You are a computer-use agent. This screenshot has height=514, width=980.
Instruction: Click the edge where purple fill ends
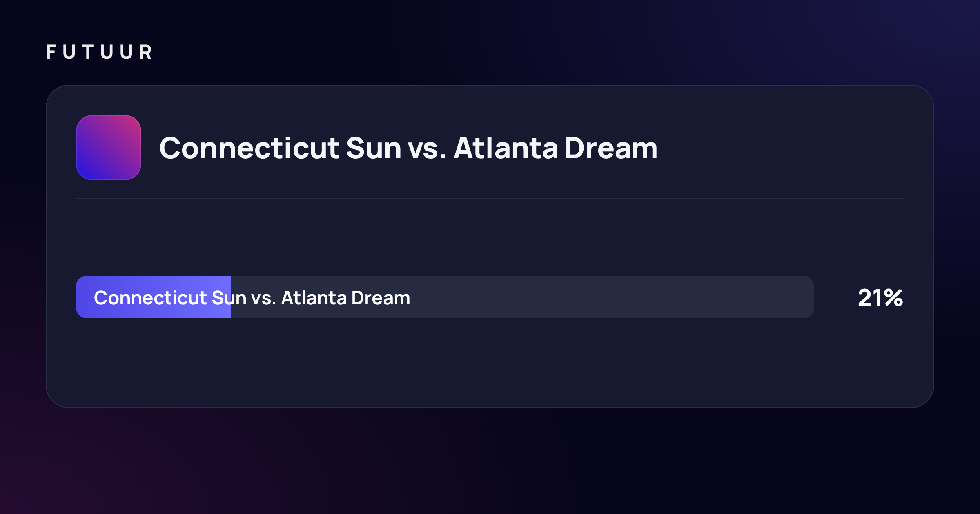point(231,297)
